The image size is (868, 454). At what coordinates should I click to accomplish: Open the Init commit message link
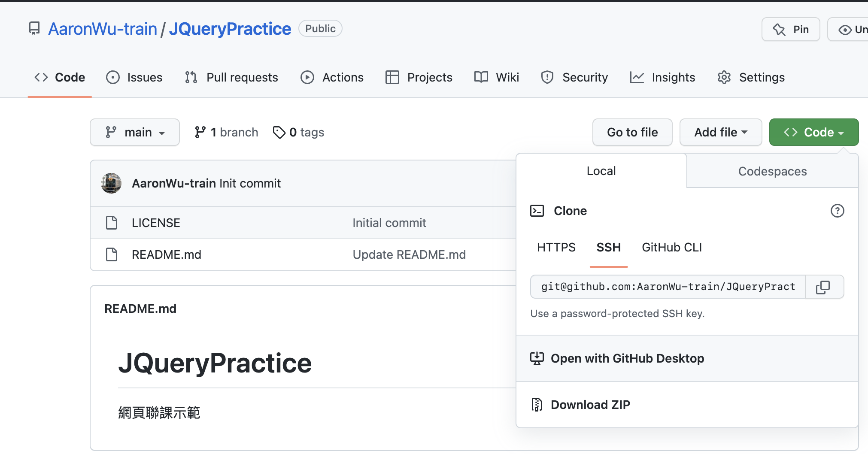tap(250, 183)
